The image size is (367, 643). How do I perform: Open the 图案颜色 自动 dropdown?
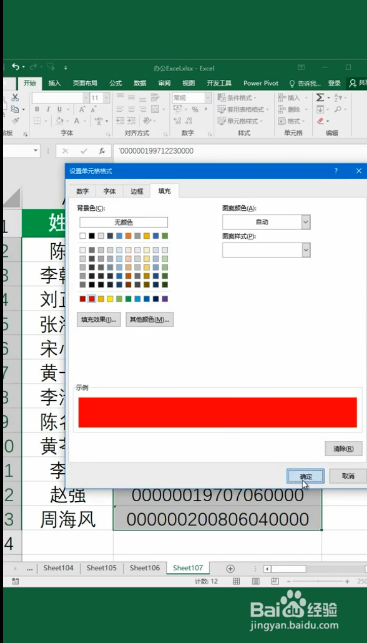305,222
